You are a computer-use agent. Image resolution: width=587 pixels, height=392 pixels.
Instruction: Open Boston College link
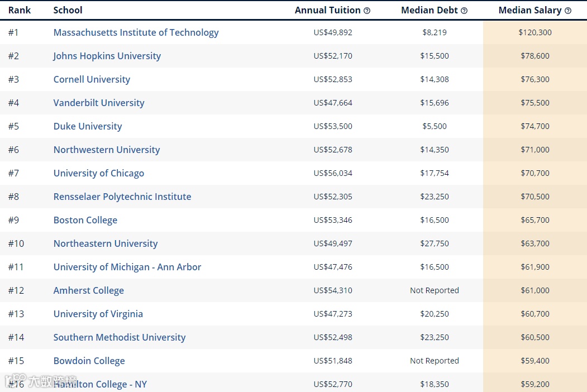[x=85, y=220]
